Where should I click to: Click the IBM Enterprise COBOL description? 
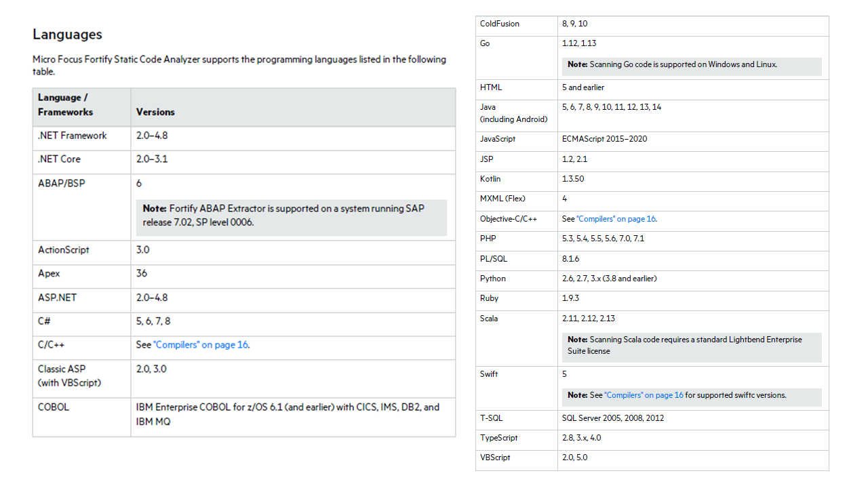(288, 414)
